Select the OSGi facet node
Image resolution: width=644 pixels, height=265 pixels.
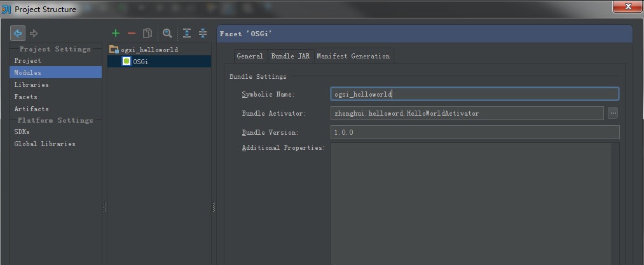click(x=159, y=61)
